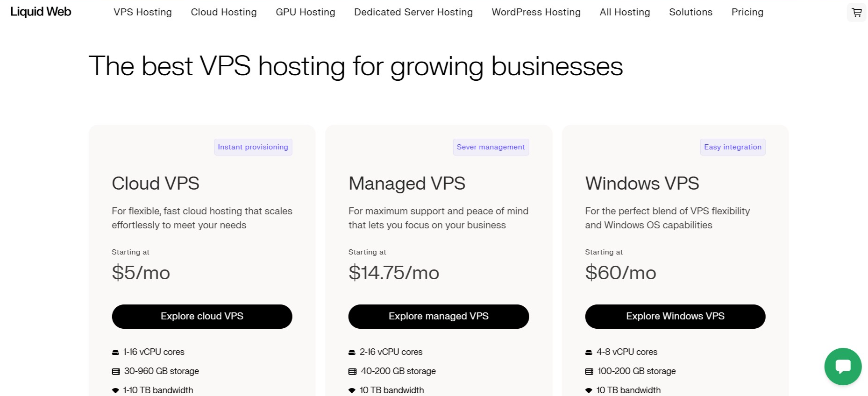The image size is (868, 396).
Task: Open the All Hosting menu
Action: pyautogui.click(x=625, y=12)
